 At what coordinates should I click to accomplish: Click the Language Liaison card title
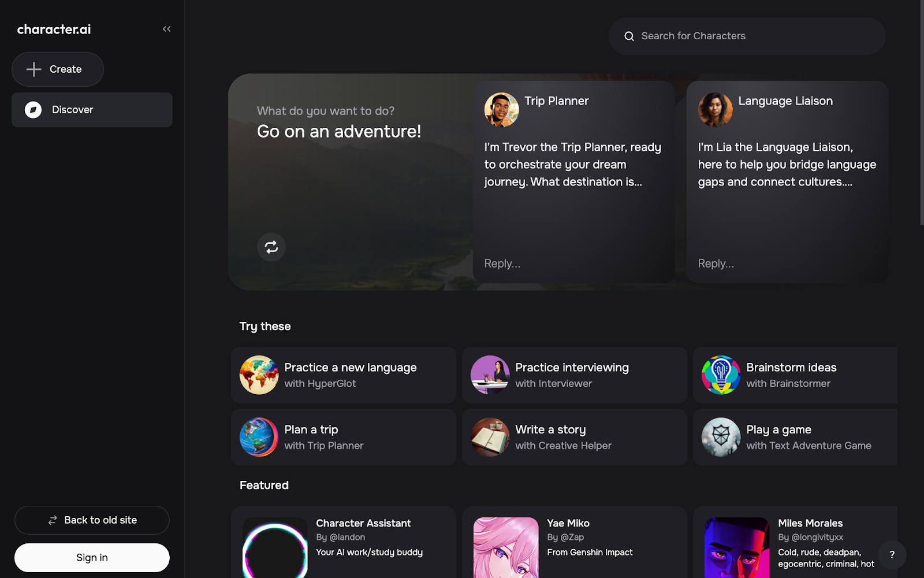tap(785, 101)
